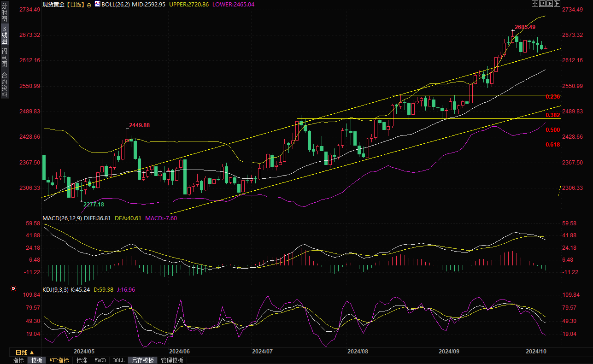Screen dimensions: 593x364
Task: Open the BOLL indicator chart icon
Action: click(x=97, y=4)
